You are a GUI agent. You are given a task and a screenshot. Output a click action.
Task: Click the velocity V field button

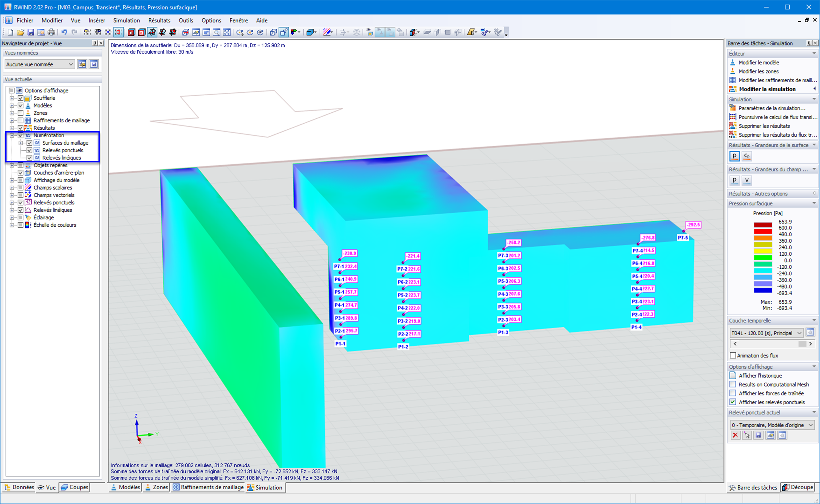pyautogui.click(x=747, y=180)
